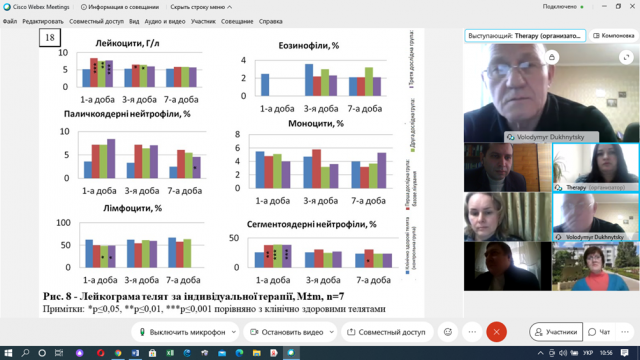Select the Therapy organizer video thumbnail
The height and width of the screenshot is (360, 640).
pos(596,167)
